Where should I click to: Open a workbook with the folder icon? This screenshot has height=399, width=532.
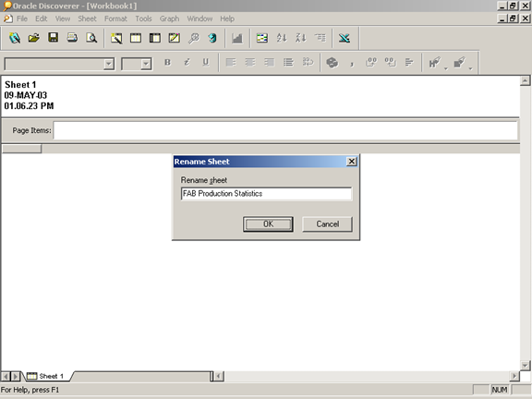click(34, 38)
